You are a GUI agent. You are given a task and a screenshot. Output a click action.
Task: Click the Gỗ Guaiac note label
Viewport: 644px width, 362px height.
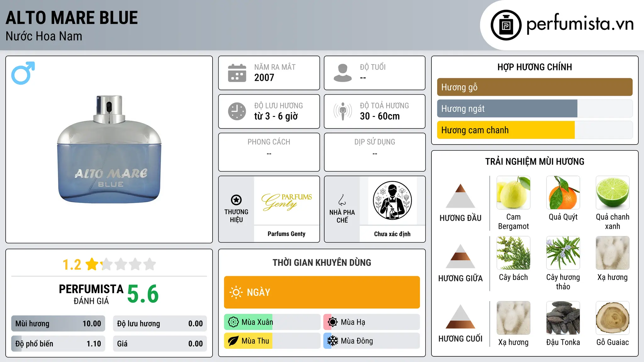click(613, 342)
